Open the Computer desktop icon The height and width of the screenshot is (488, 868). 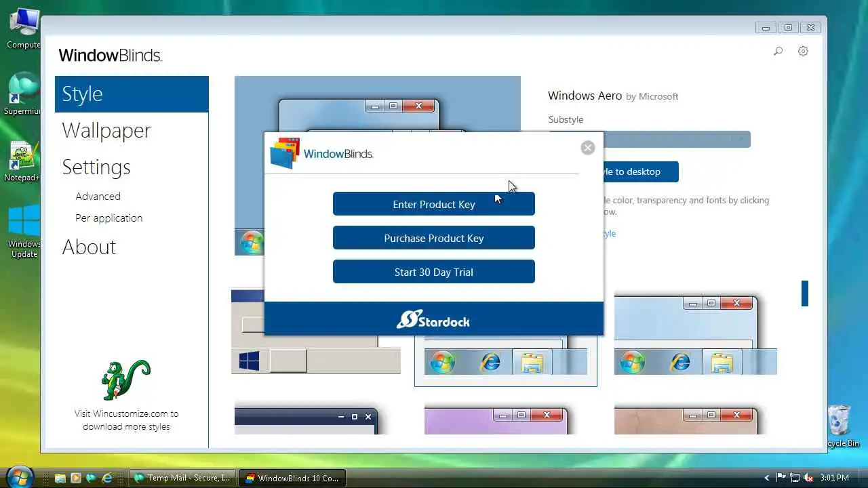click(x=24, y=28)
